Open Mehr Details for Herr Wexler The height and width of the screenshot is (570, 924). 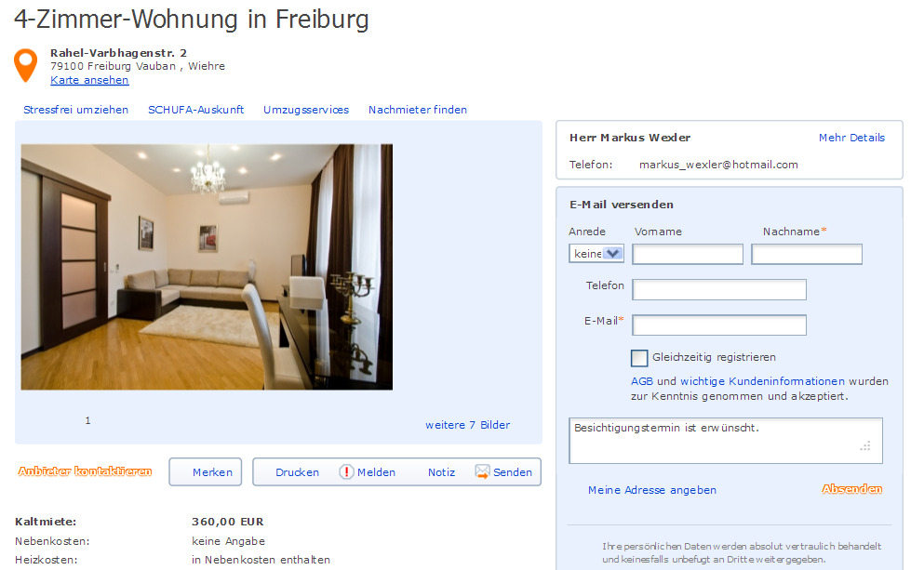coord(851,138)
